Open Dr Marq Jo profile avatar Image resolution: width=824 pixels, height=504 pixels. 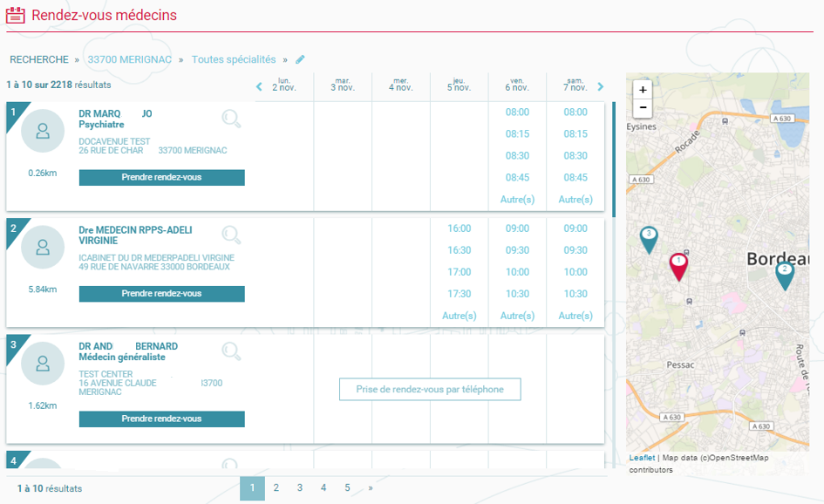pyautogui.click(x=43, y=131)
